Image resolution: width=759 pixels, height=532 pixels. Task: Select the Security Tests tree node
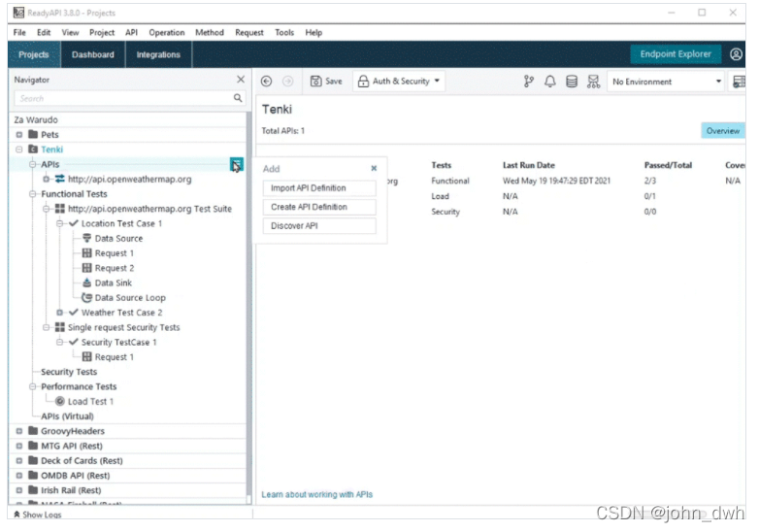pos(69,372)
